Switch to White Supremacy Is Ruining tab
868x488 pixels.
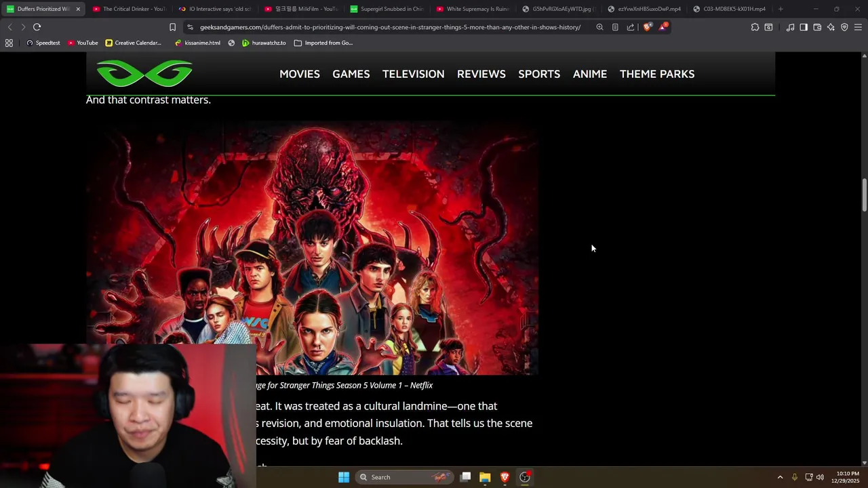pos(473,9)
